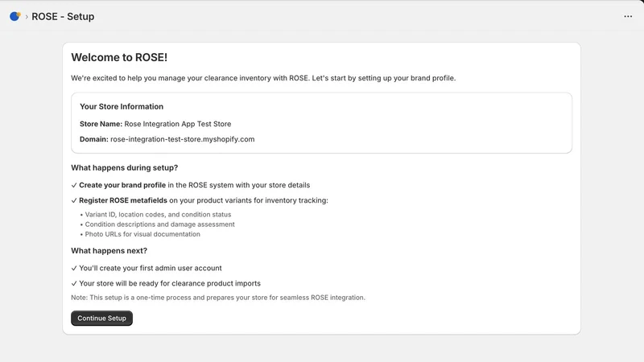644x362 pixels.
Task: Click the Store Name value text
Action: click(x=178, y=124)
